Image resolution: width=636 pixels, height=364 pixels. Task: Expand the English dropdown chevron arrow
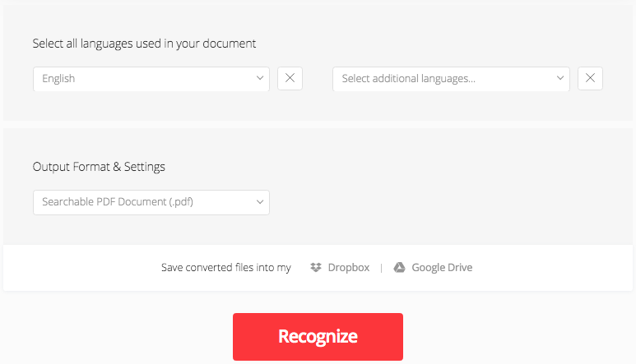(x=260, y=79)
